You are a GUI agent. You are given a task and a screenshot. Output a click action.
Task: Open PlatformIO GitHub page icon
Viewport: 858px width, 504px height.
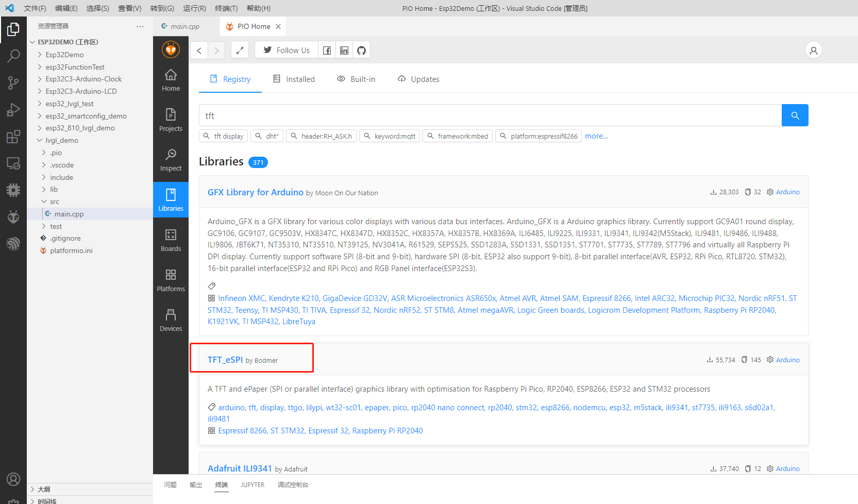point(362,50)
